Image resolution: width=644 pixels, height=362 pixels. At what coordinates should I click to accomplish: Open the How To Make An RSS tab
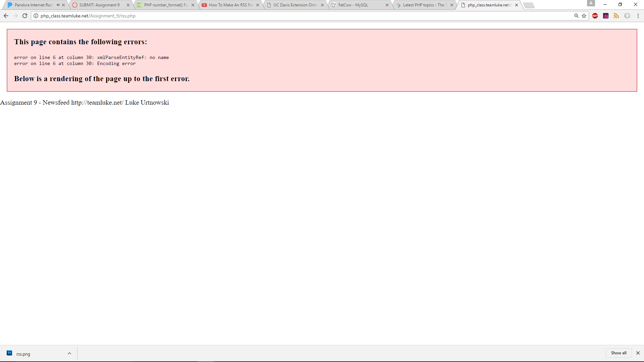pyautogui.click(x=230, y=5)
